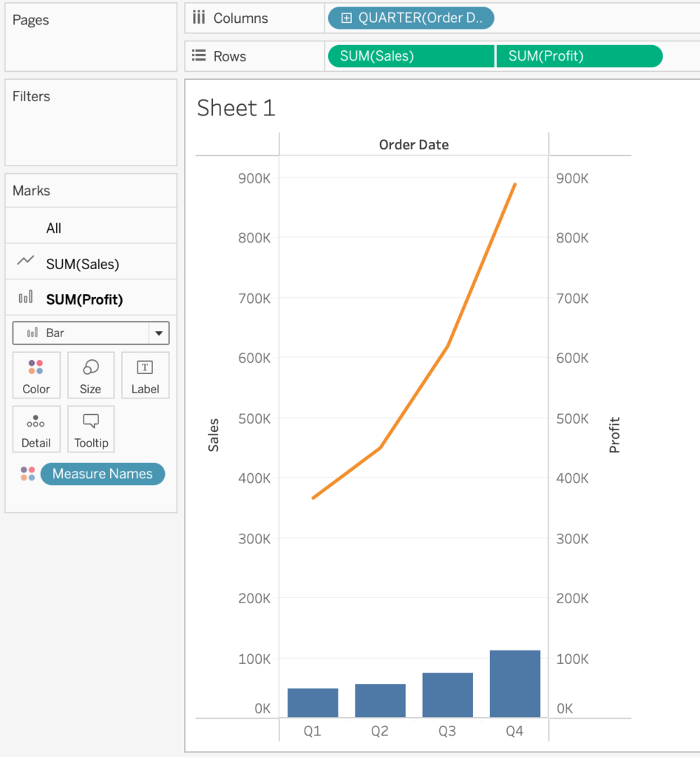Open the Size marks card

click(90, 375)
